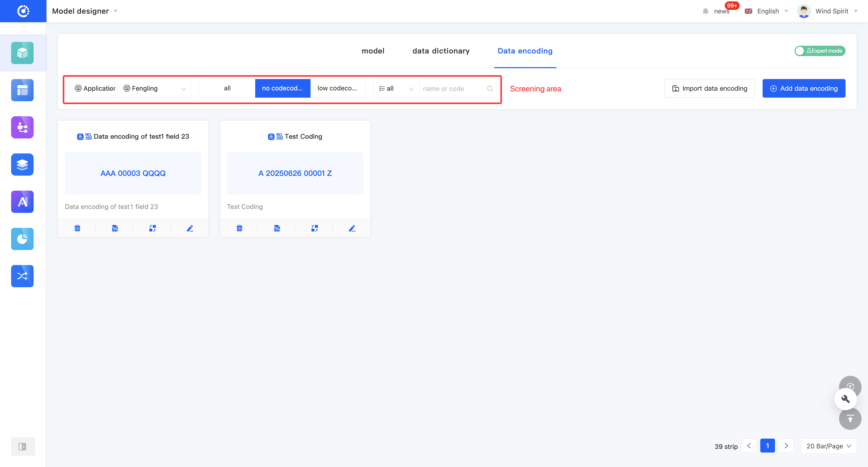Image resolution: width=868 pixels, height=467 pixels.
Task: Expand the Fengling application dropdown
Action: coord(155,88)
